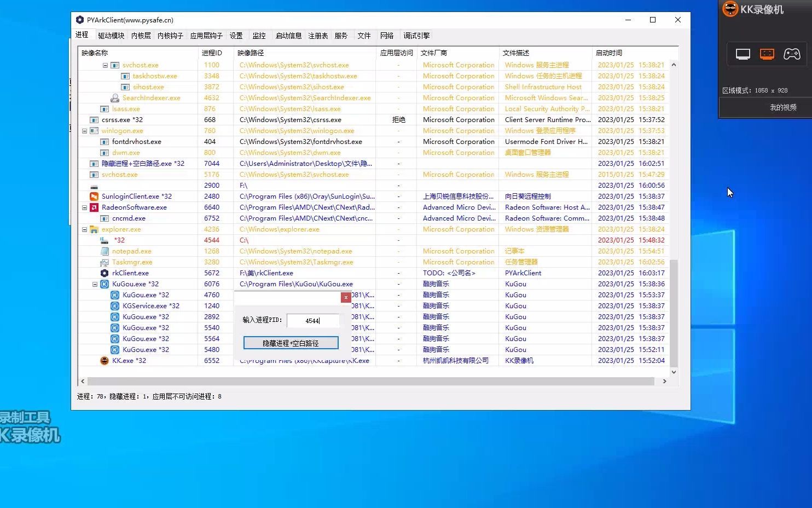Open the 启动信息 tab
Screen dimensions: 812x508
point(289,36)
